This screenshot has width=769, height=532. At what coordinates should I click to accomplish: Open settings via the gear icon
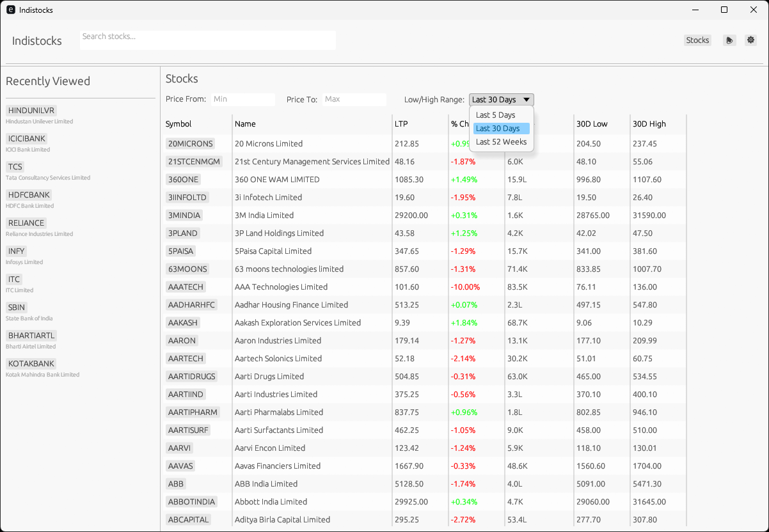(x=750, y=40)
